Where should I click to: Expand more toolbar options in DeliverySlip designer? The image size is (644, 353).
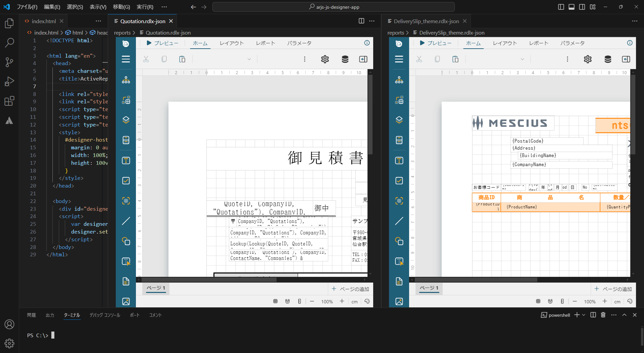(x=567, y=59)
